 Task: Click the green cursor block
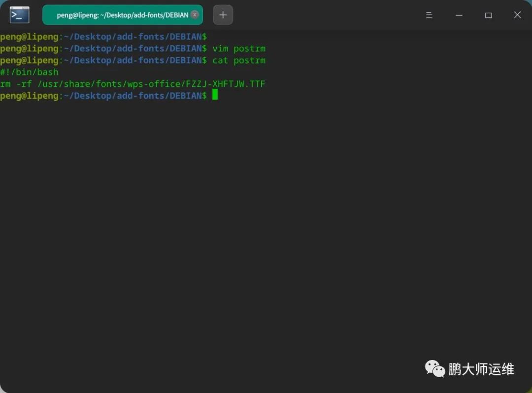pyautogui.click(x=215, y=95)
